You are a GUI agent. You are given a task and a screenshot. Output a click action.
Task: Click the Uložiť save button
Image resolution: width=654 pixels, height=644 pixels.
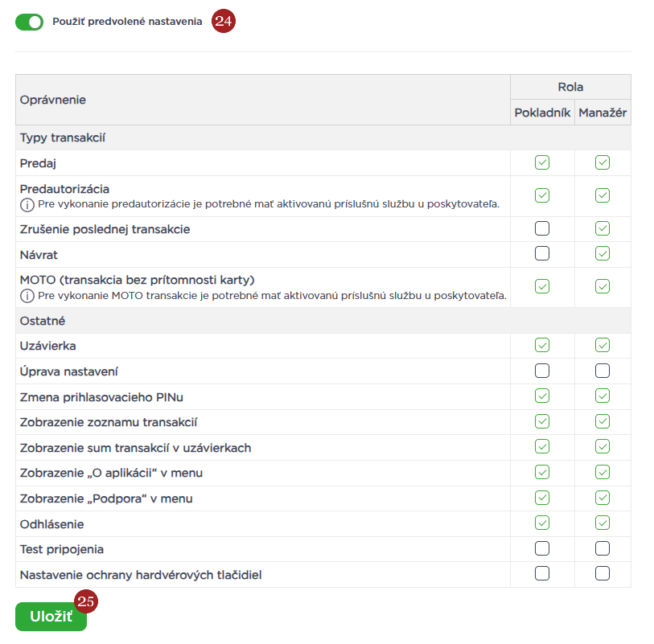51,617
